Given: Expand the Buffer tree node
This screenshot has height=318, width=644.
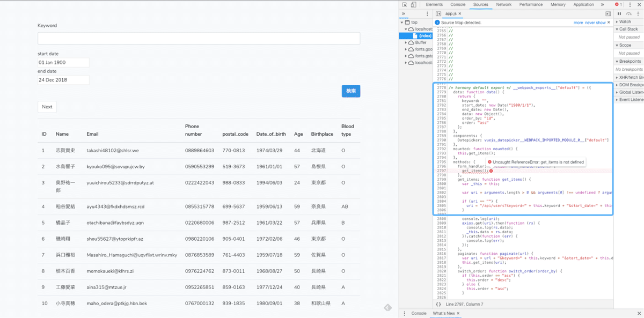Looking at the screenshot, I should pos(406,42).
